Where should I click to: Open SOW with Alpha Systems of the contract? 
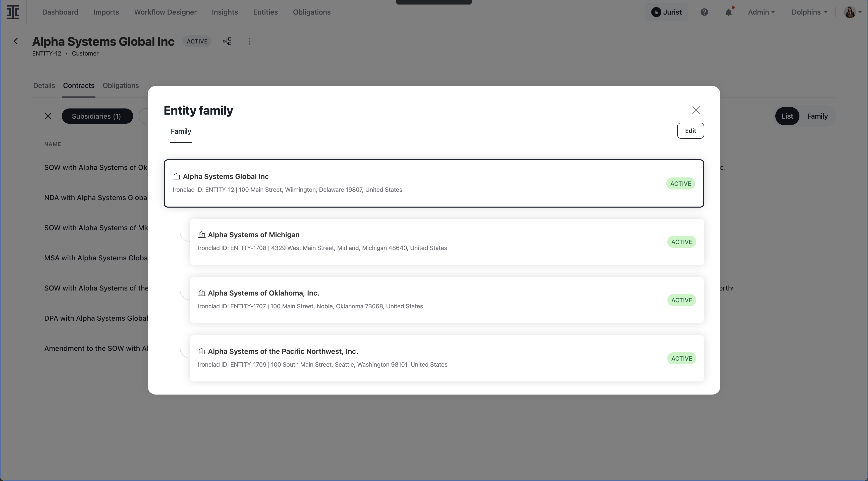pos(96,288)
